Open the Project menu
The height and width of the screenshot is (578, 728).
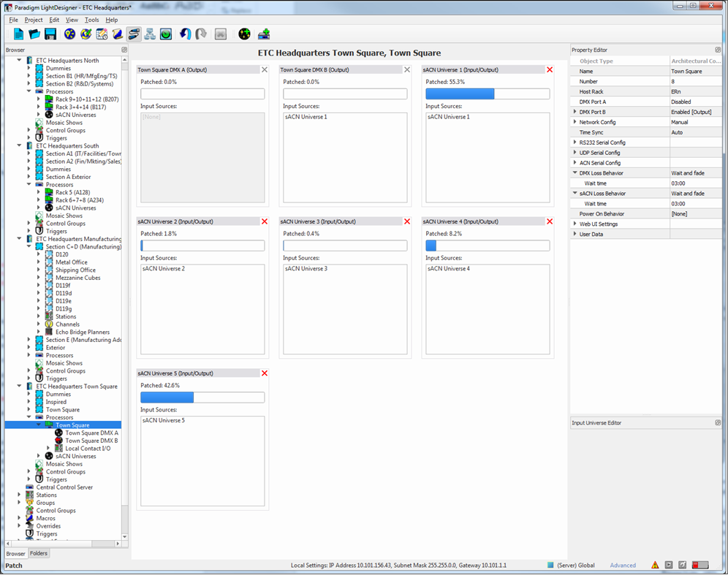[34, 20]
